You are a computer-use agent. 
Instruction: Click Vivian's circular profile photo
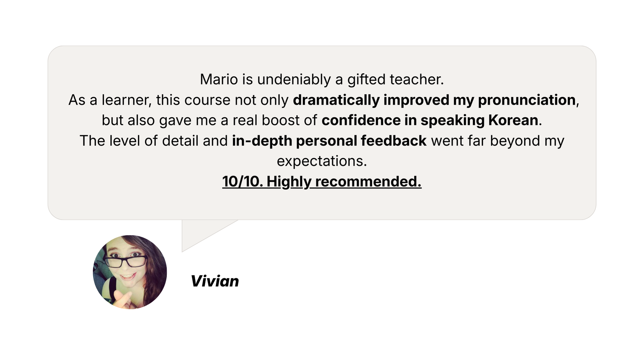130,272
